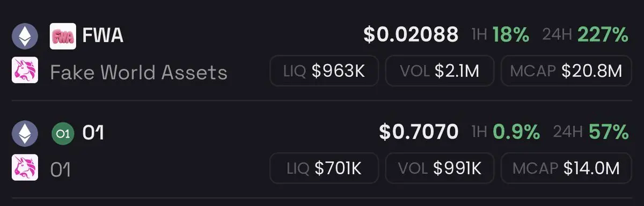Image resolution: width=644 pixels, height=206 pixels.
Task: Click the Uniswap unicorn icon in 01 row
Action: [x=25, y=167]
